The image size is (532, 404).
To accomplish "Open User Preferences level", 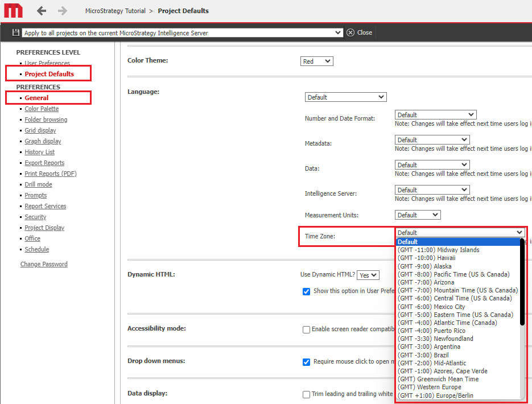I will point(47,63).
